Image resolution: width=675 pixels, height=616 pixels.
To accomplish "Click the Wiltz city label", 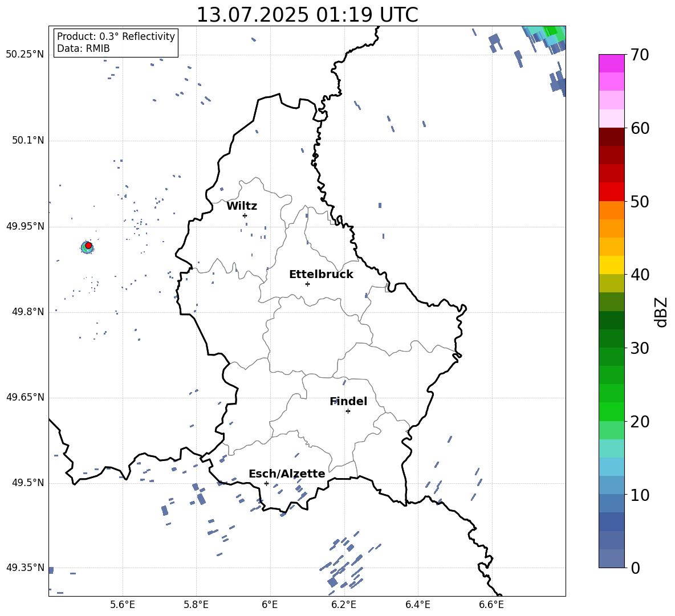I will click(x=242, y=206).
